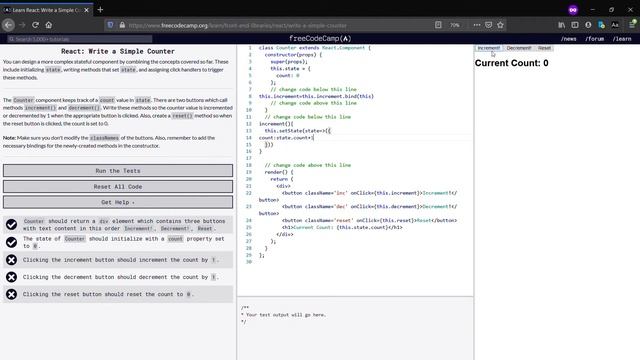This screenshot has width=640, height=360.
Task: Place cursor on code line 'count:state.count+1'
Action: 286,138
